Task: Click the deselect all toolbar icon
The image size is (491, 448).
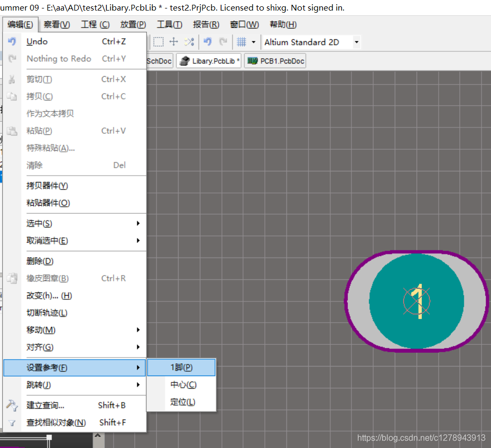Action: pyautogui.click(x=189, y=42)
